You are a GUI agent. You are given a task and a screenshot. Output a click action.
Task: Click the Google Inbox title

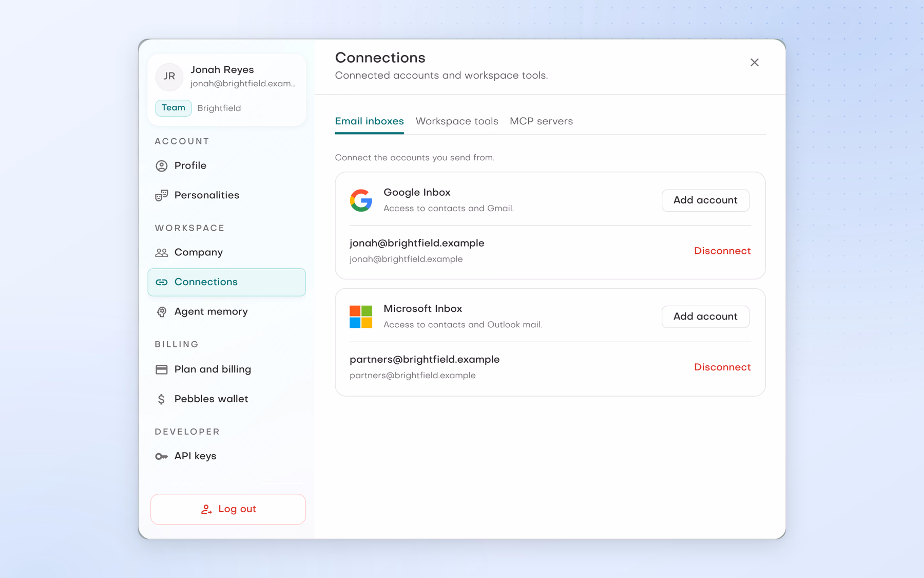tap(417, 193)
